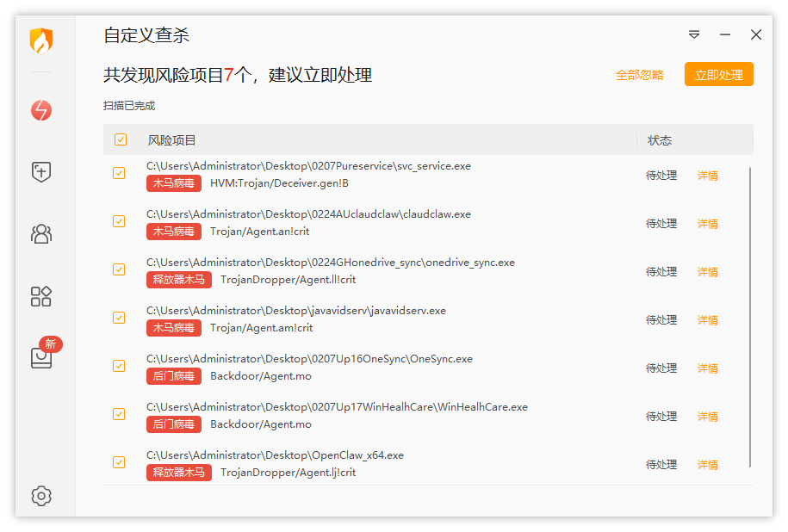The height and width of the screenshot is (532, 788).
Task: Open the users access control icon
Action: click(41, 233)
